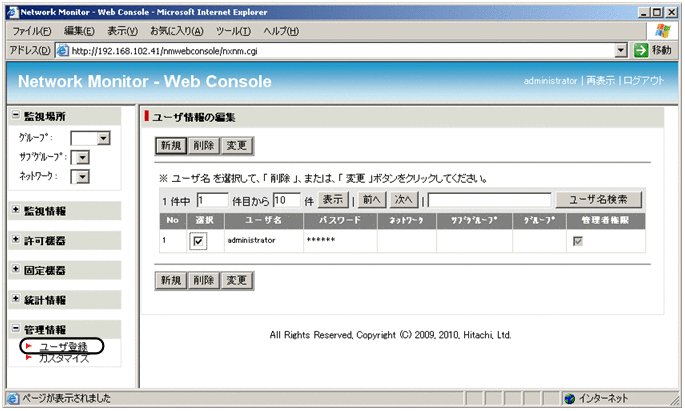The height and width of the screenshot is (411, 685).
Task: Collapse the 監視場所 section
Action: (16, 115)
